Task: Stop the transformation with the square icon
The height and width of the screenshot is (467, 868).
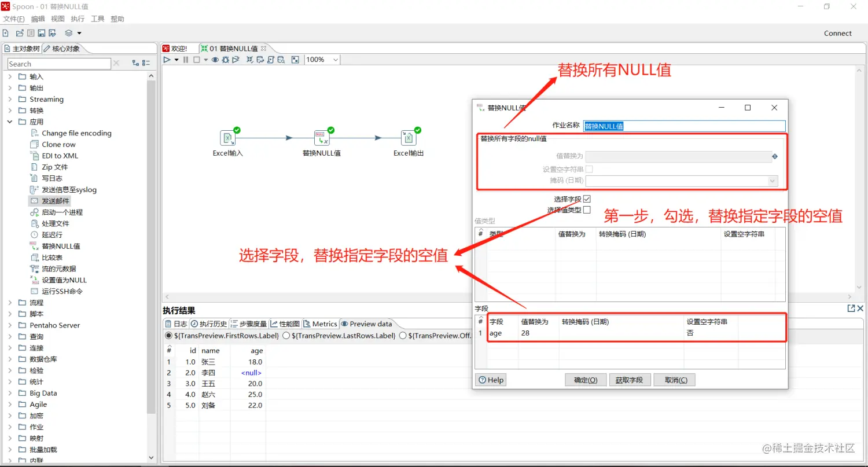Action: point(197,60)
